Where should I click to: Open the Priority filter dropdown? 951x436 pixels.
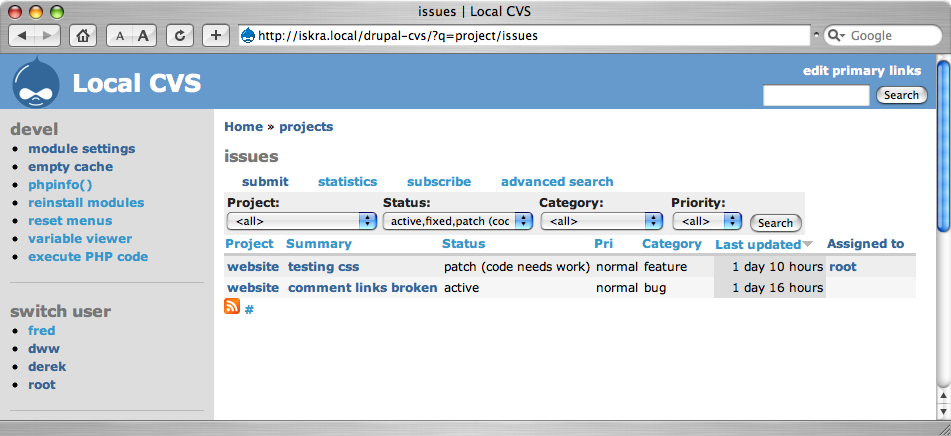click(707, 222)
